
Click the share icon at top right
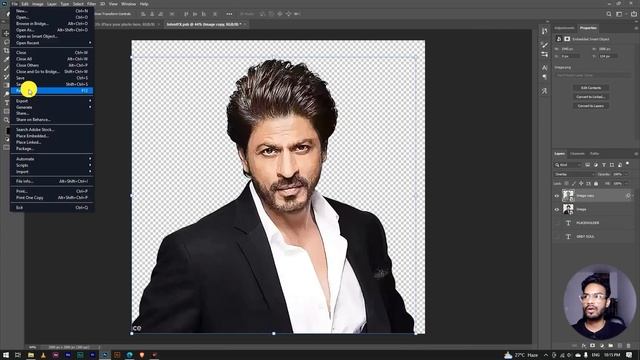(x=634, y=14)
